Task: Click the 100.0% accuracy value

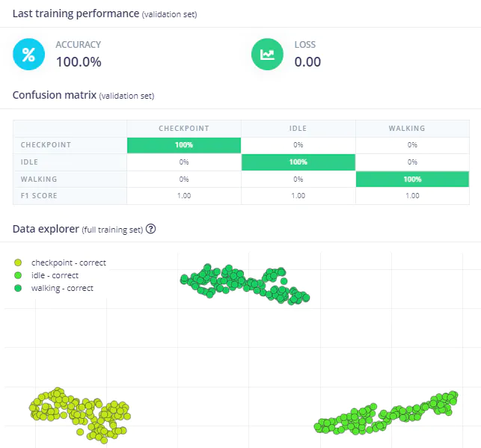Action: 79,62
